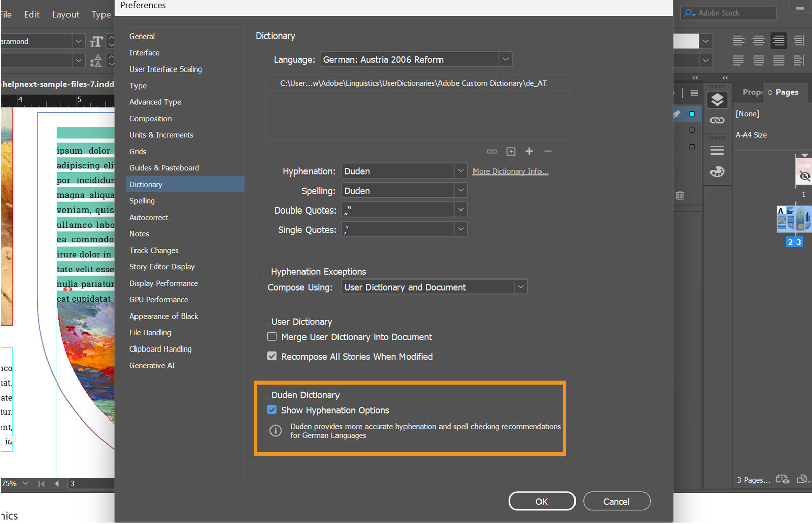812x524 pixels.
Task: Click the fill color swatch in control bar
Action: [686, 41]
